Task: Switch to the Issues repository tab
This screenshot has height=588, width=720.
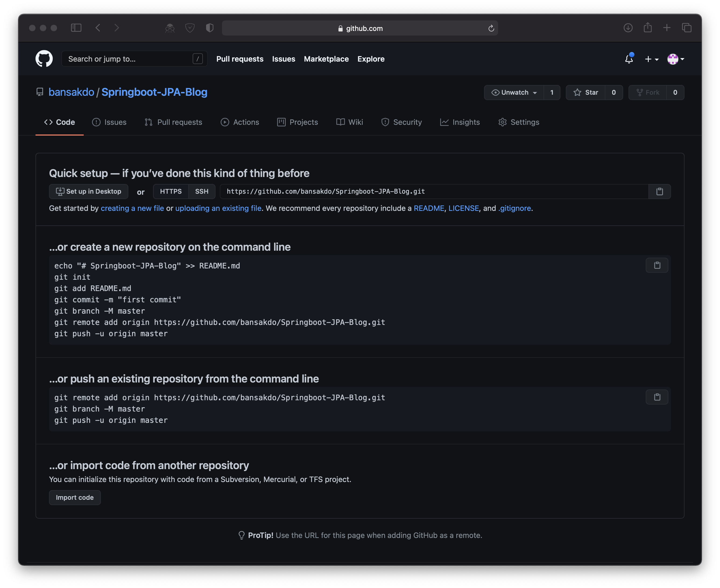Action: pyautogui.click(x=109, y=122)
